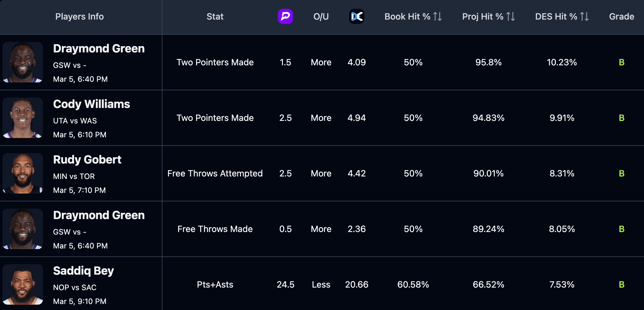Open Saddiq Bey player name link
This screenshot has height=310, width=644.
pos(83,271)
